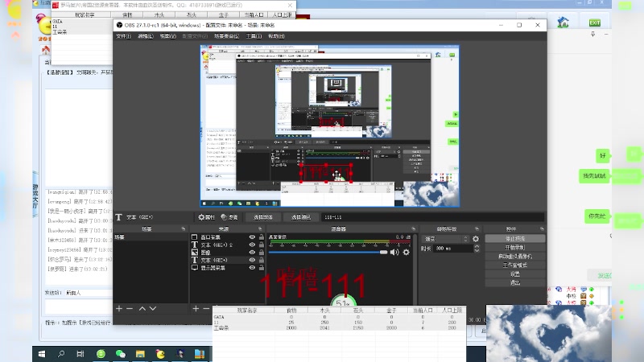Screen dimensions: 644x362
Task: Add a source with plus icon
Action: (x=196, y=308)
